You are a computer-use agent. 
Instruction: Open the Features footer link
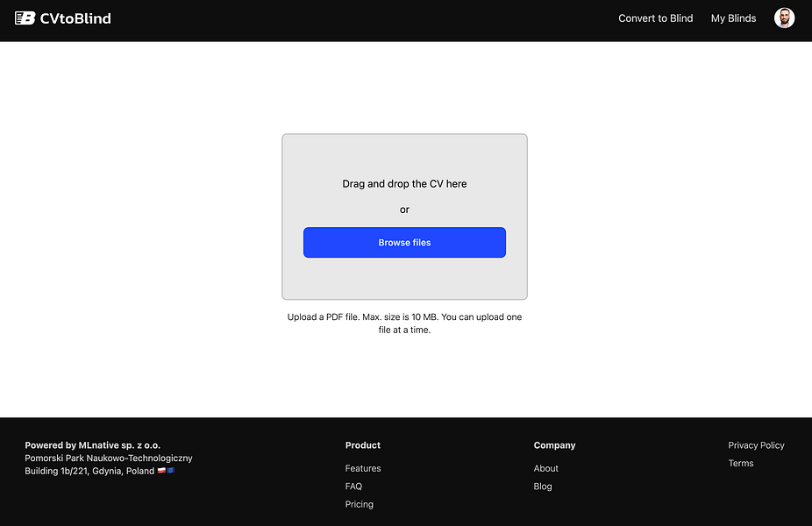(363, 468)
